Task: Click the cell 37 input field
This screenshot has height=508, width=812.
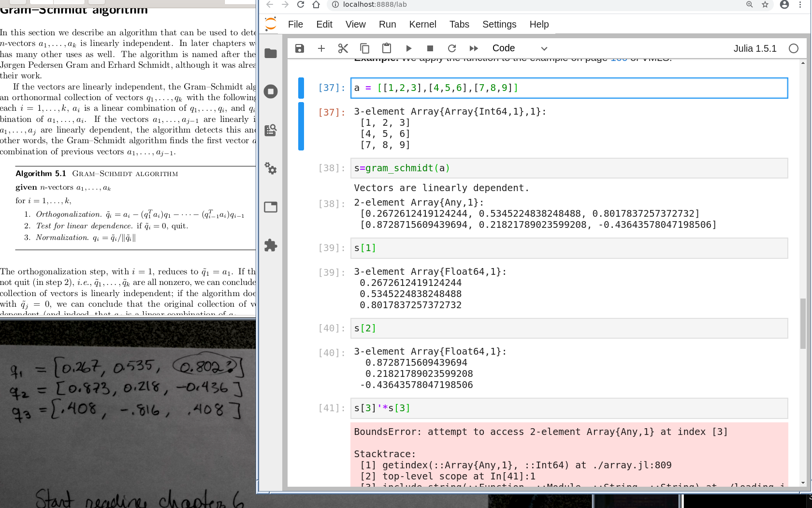Action: (568, 88)
